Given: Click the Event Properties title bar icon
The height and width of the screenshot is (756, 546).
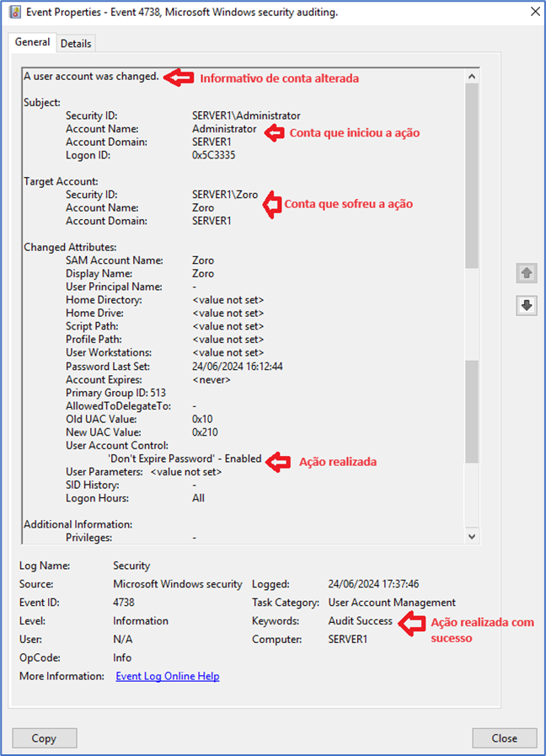Looking at the screenshot, I should (x=14, y=12).
